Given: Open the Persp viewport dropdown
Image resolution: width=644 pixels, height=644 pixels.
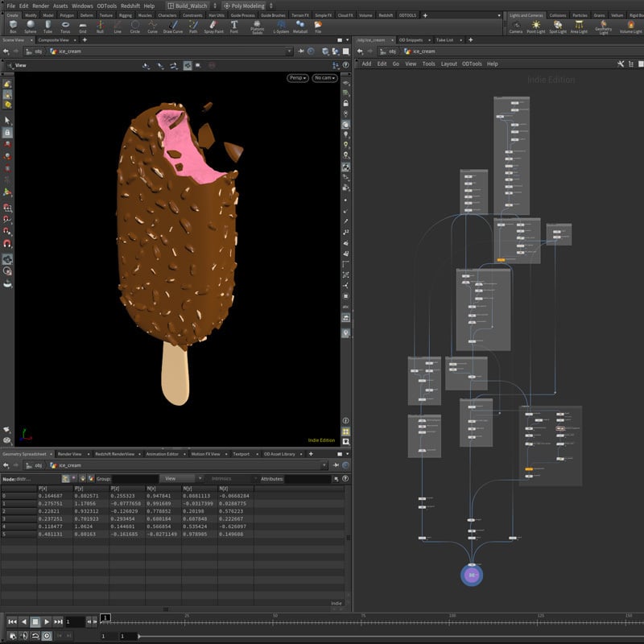Looking at the screenshot, I should coord(298,78).
